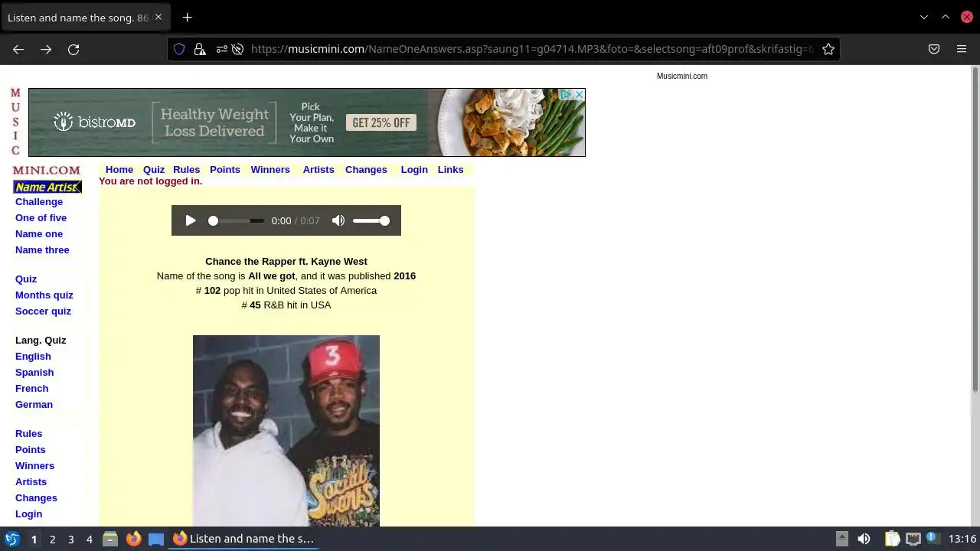
Task: Choose Spanish language quiz
Action: pos(34,373)
